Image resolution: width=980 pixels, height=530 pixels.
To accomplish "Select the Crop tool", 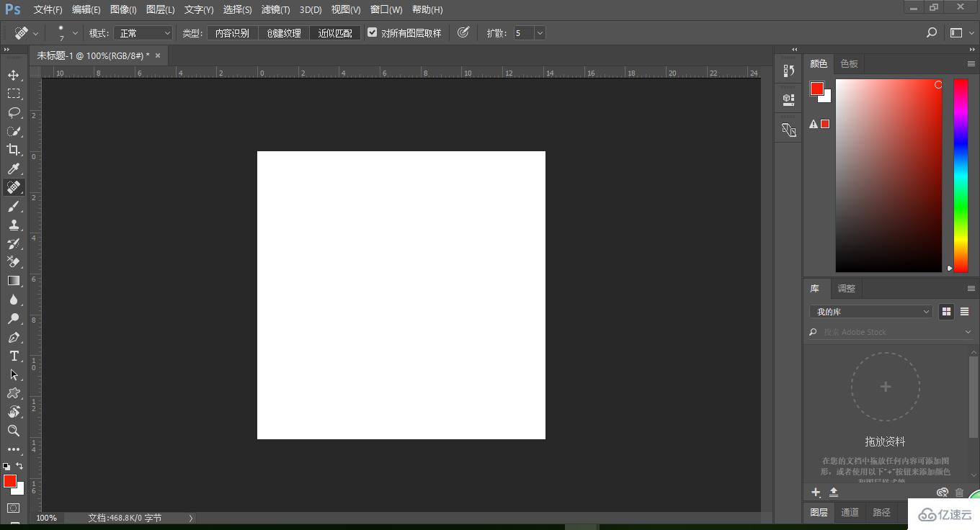I will click(x=14, y=150).
